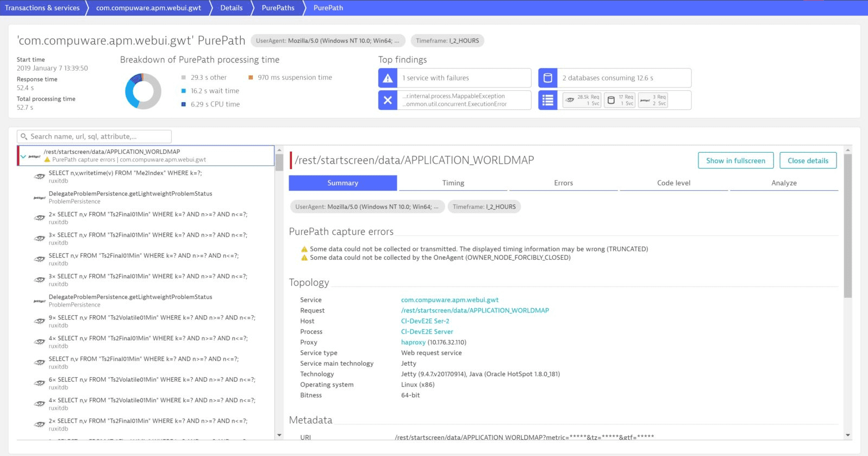The height and width of the screenshot is (456, 868).
Task: Click warning icon beside PurePath capture errors
Action: coord(47,160)
